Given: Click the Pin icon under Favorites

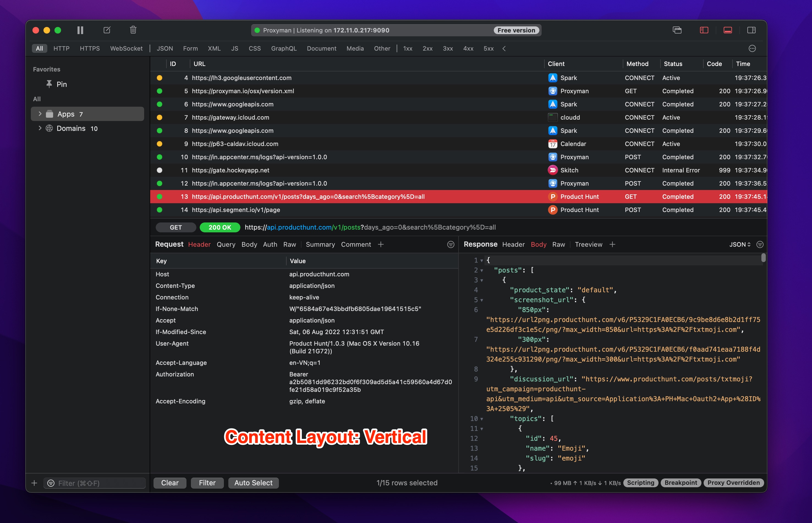Looking at the screenshot, I should (x=49, y=84).
